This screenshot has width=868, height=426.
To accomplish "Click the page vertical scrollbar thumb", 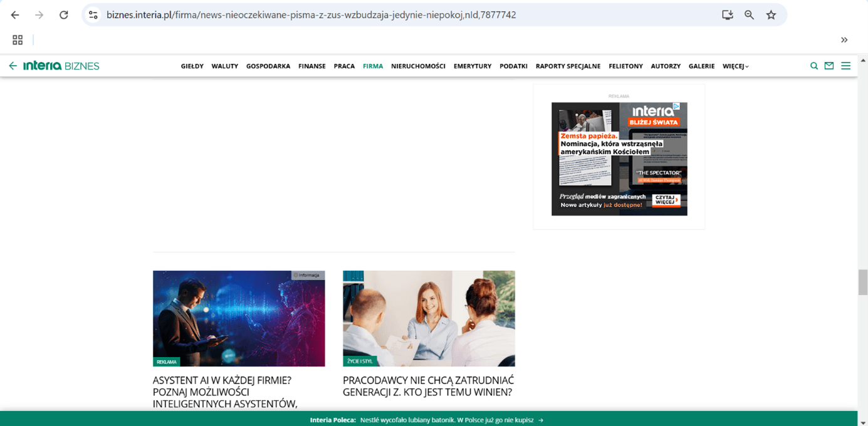I will (x=862, y=282).
